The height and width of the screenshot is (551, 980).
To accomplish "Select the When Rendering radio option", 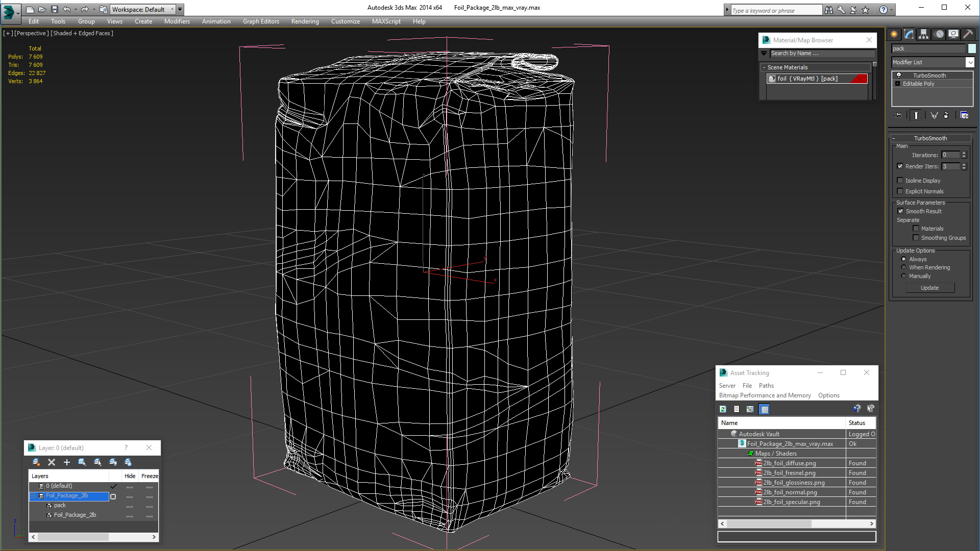I will [903, 267].
